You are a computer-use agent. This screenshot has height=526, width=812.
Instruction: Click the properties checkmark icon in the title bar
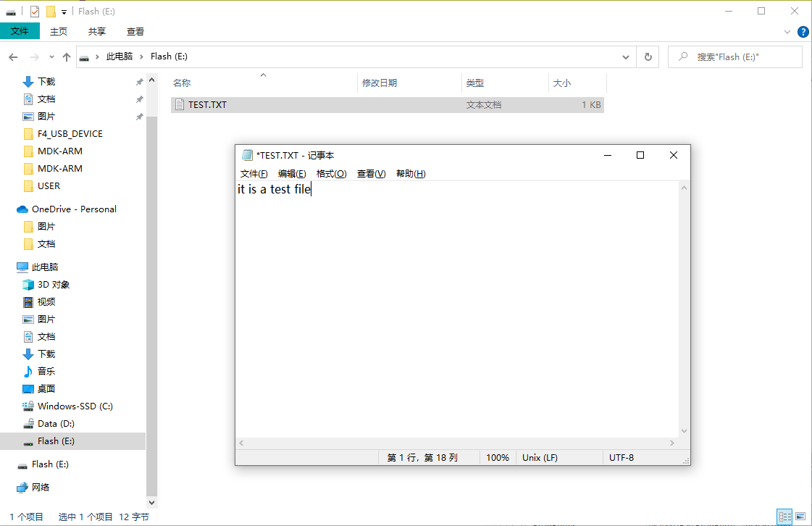[x=35, y=12]
